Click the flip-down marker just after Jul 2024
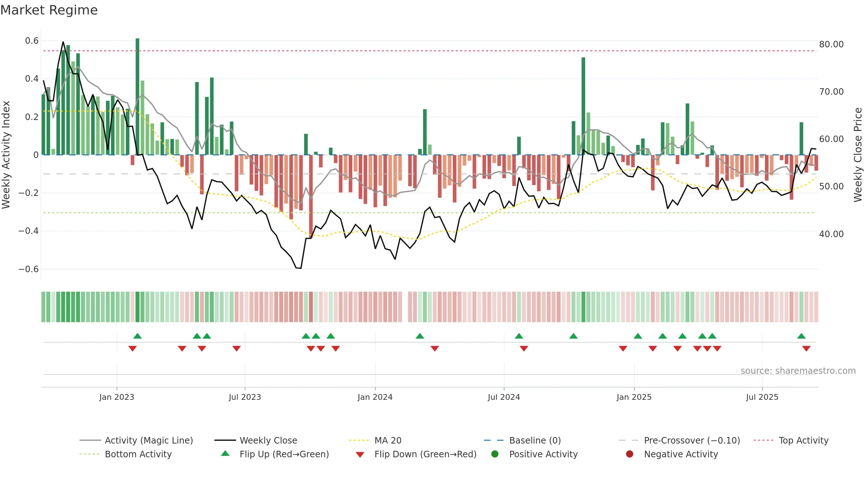The height and width of the screenshot is (488, 868). tap(524, 348)
